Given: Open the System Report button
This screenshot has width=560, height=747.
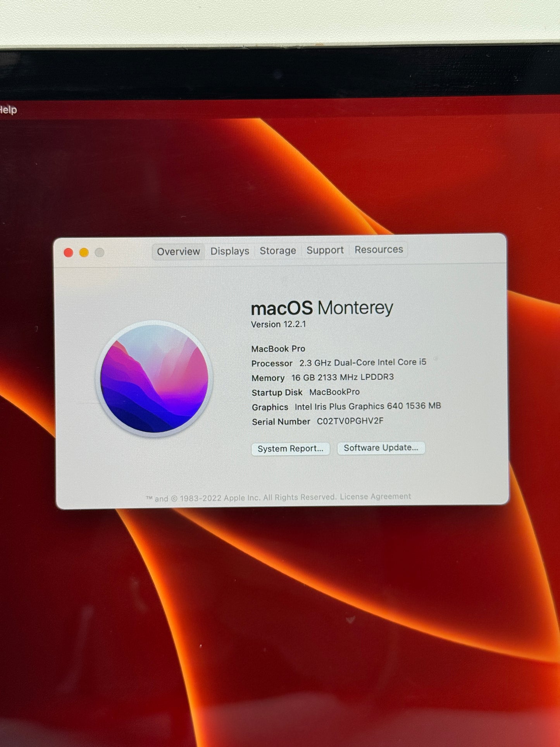Looking at the screenshot, I should coord(291,449).
